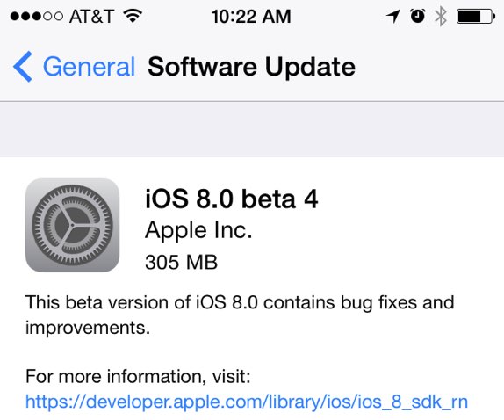Tap the 305 MB size label

click(181, 262)
